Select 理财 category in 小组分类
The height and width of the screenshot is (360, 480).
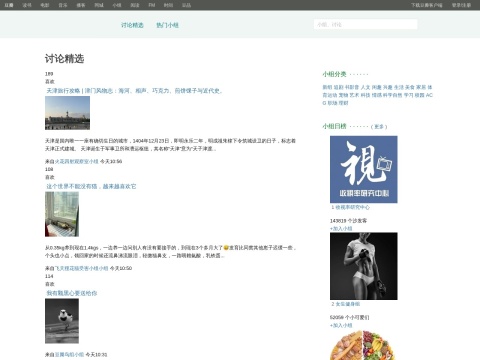343,103
